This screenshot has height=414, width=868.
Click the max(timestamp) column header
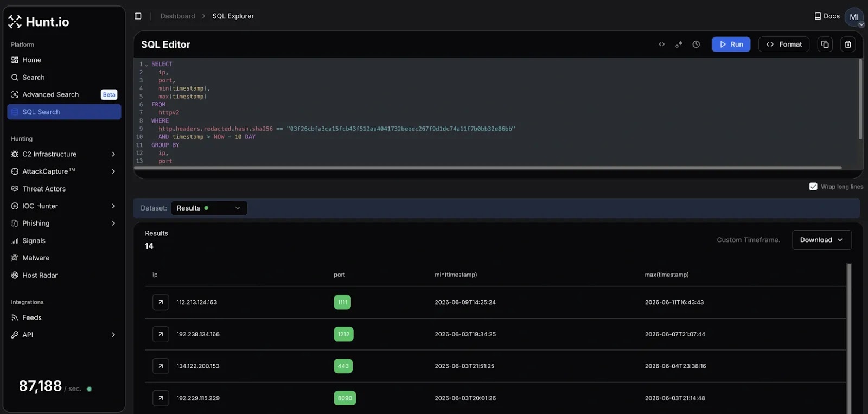667,275
